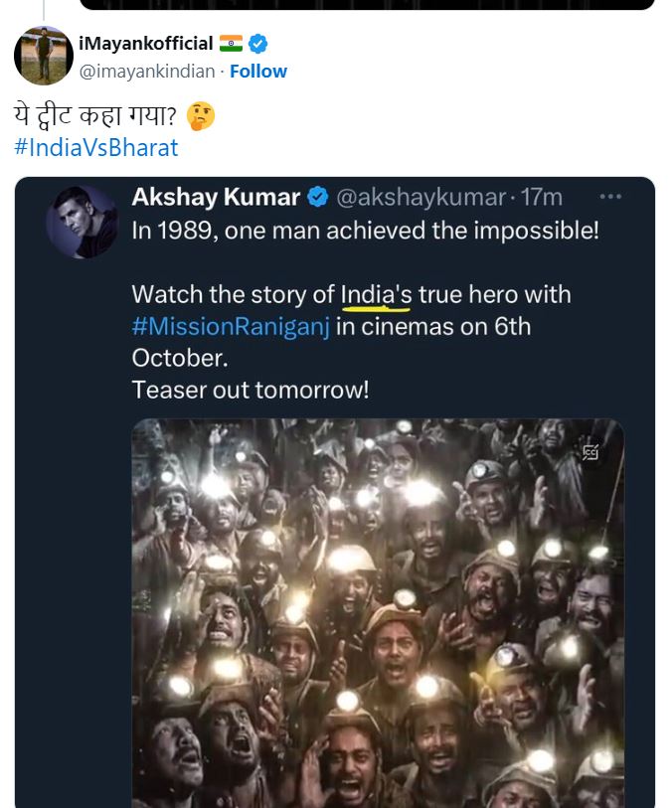
Task: Click the verified badge next to Akshay Kumar
Action: pyautogui.click(x=318, y=198)
